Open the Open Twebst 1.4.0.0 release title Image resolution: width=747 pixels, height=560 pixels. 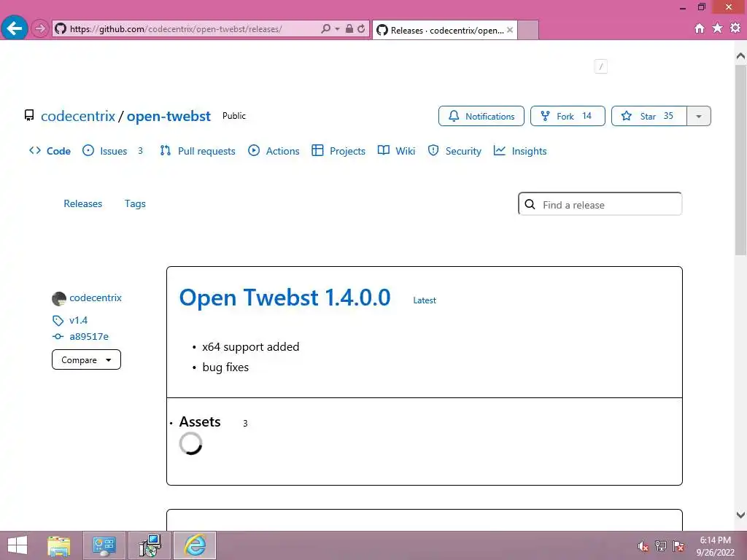[285, 297]
